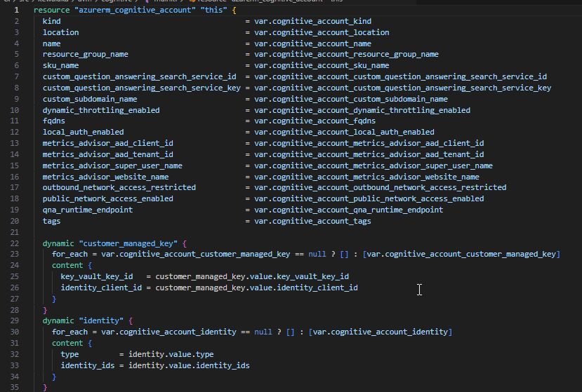Screen dimensions: 582x392
Task: Click value var.cognitive_account_location
Action: (x=322, y=32)
